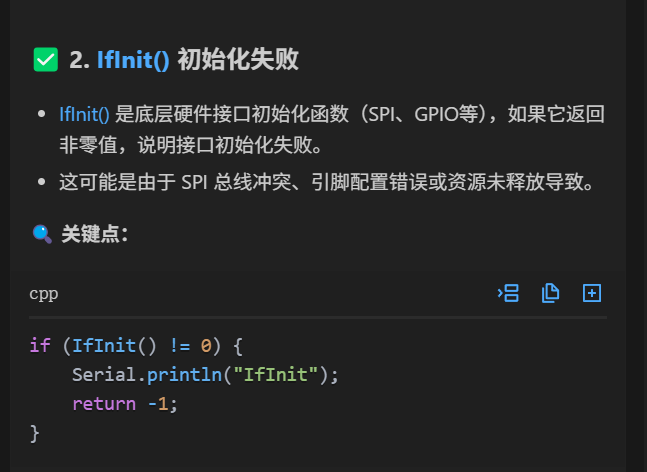The height and width of the screenshot is (472, 647).
Task: Click the SPI 总线冲突 bullet text
Action: (x=327, y=182)
